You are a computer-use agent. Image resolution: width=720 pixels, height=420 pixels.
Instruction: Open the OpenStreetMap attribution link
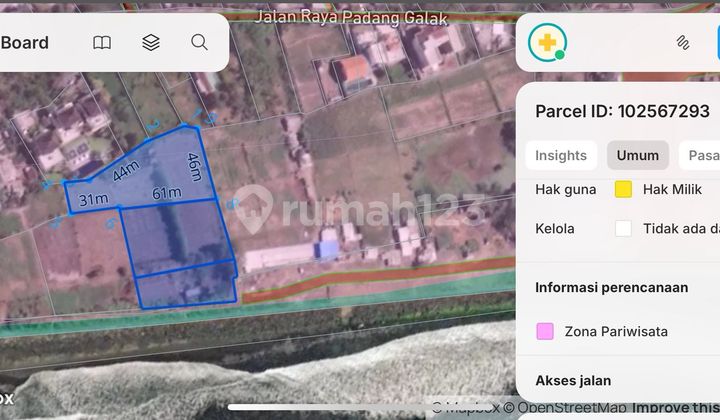click(x=564, y=407)
